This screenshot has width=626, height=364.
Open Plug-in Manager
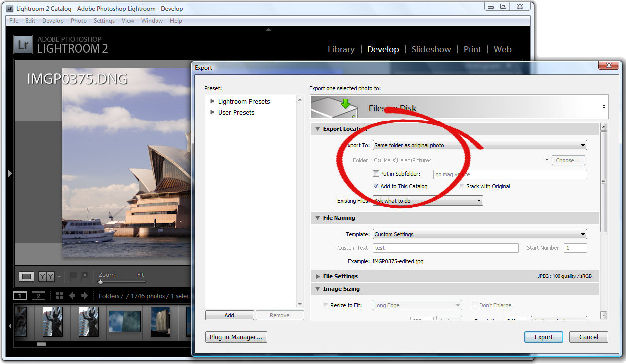[236, 337]
